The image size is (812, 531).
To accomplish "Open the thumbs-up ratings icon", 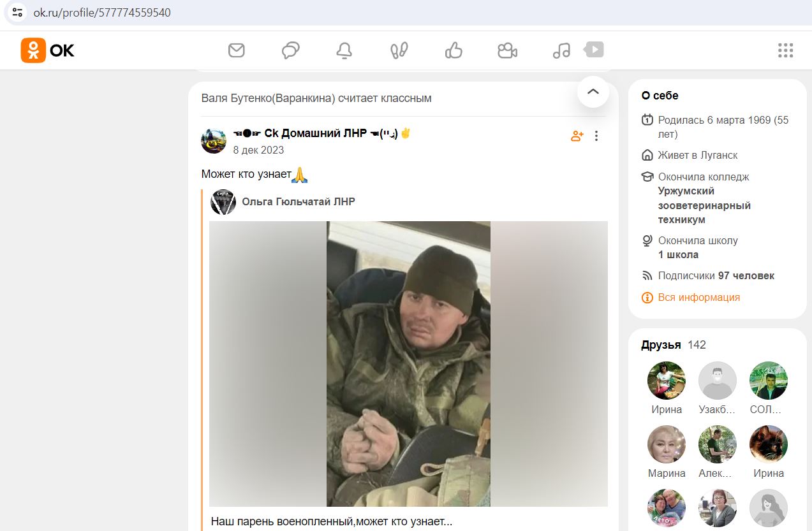I will click(454, 50).
